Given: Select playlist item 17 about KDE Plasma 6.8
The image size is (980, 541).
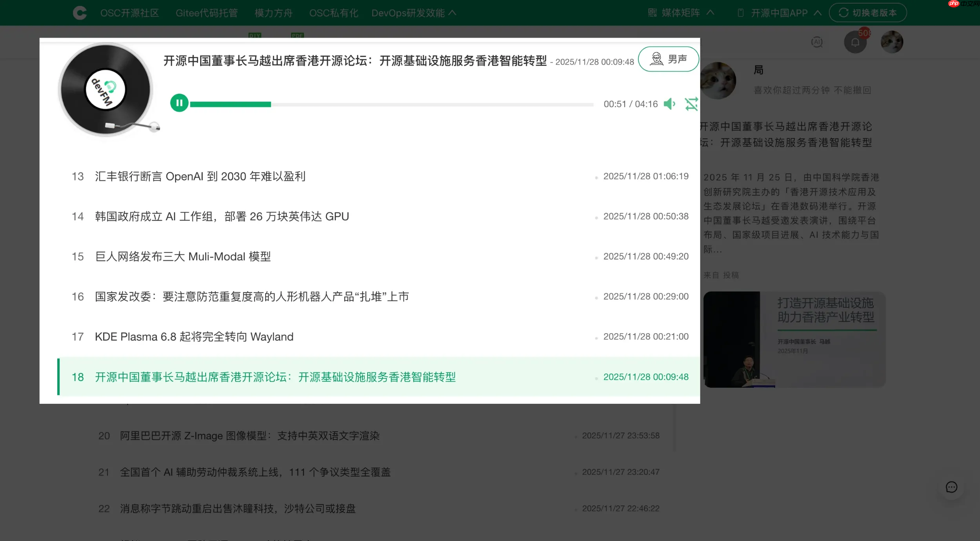Looking at the screenshot, I should point(194,336).
